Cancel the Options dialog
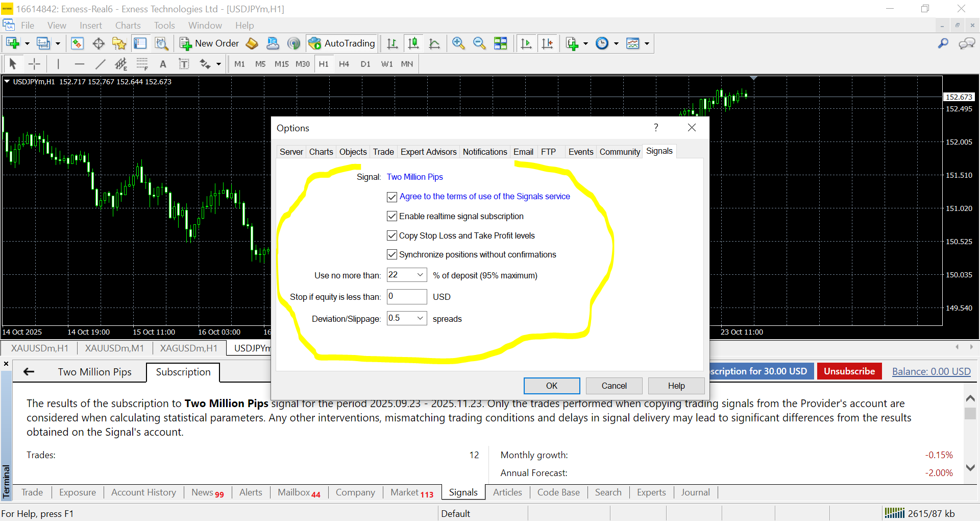 [614, 386]
